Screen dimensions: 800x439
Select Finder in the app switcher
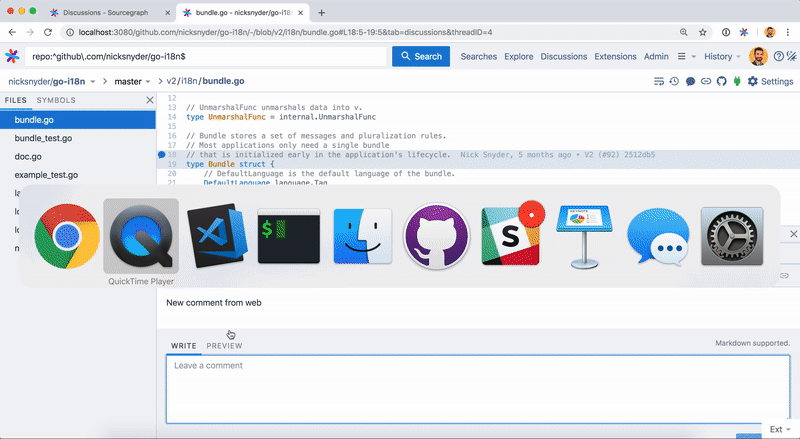363,236
